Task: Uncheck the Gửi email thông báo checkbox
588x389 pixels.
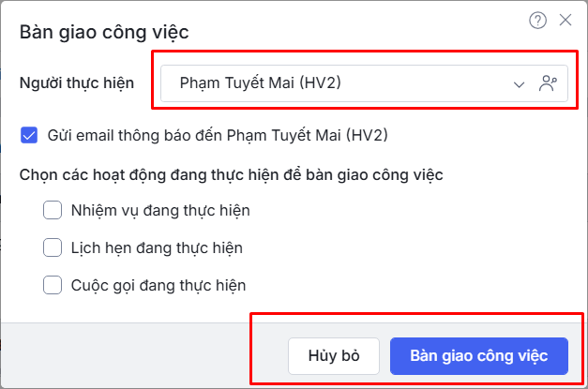Action: (29, 135)
